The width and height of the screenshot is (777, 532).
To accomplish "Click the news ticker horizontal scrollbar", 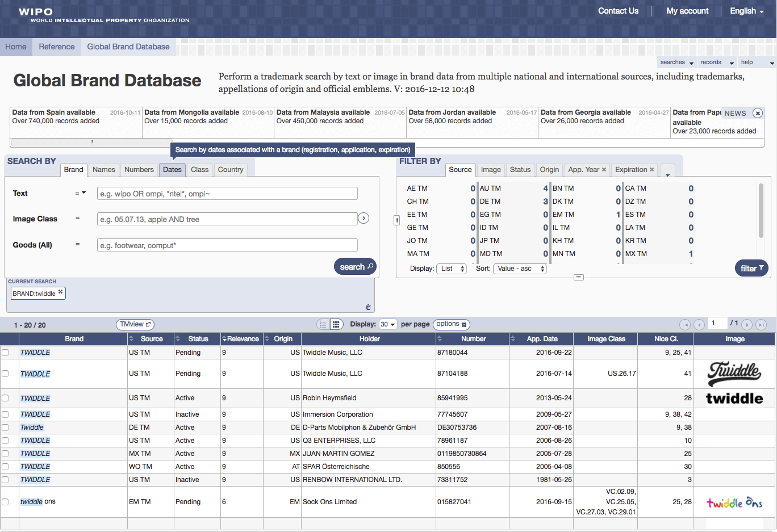I will tap(91, 143).
